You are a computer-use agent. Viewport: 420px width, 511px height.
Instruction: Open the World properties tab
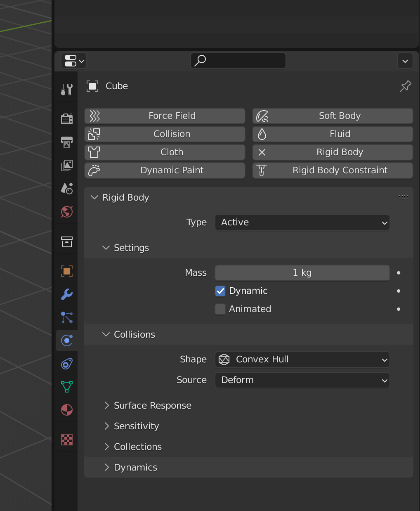(66, 212)
